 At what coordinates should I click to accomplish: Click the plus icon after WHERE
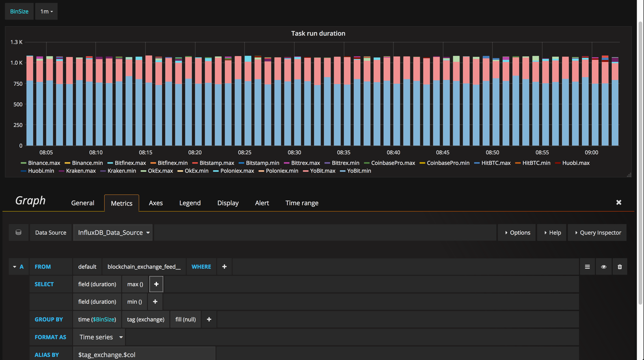224,267
